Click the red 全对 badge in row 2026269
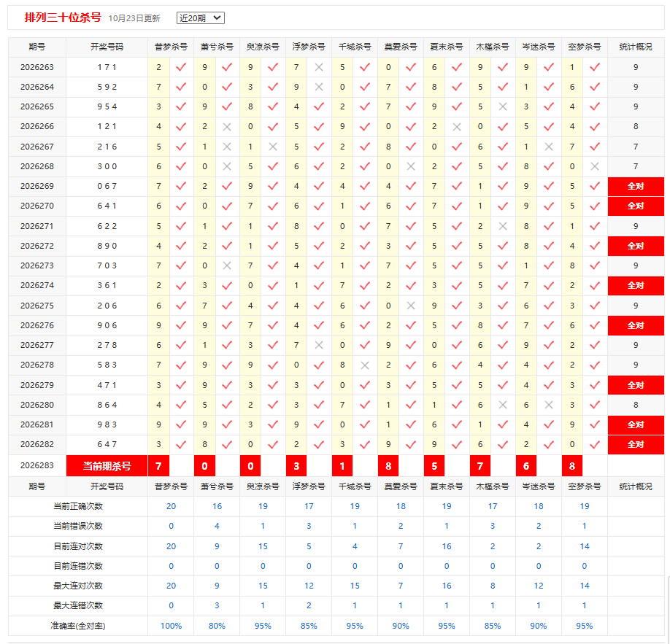This screenshot has height=644, width=670. [636, 186]
